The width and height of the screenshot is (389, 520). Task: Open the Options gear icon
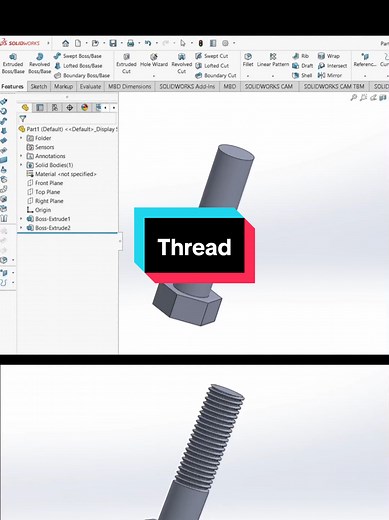(x=225, y=43)
